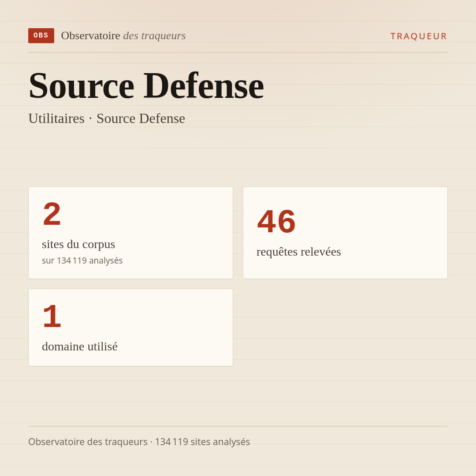
Task: Click the footer '134 119 sites analysés' text
Action: [x=202, y=442]
